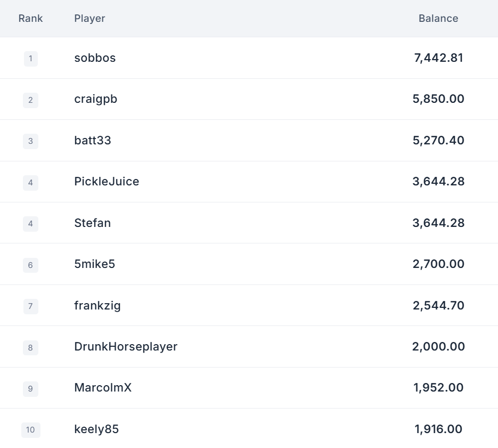The width and height of the screenshot is (498, 448).
Task: Select DrunkHorseplayer in the list
Action: click(x=126, y=347)
